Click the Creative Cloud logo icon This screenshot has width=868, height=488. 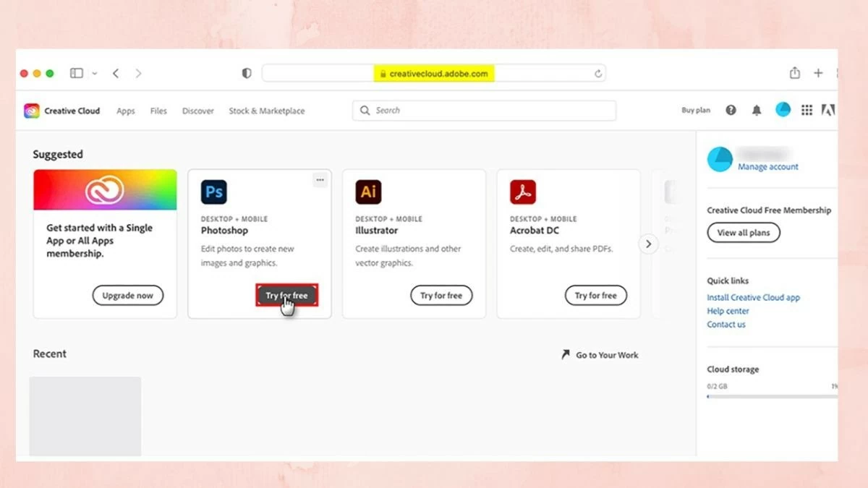[32, 111]
